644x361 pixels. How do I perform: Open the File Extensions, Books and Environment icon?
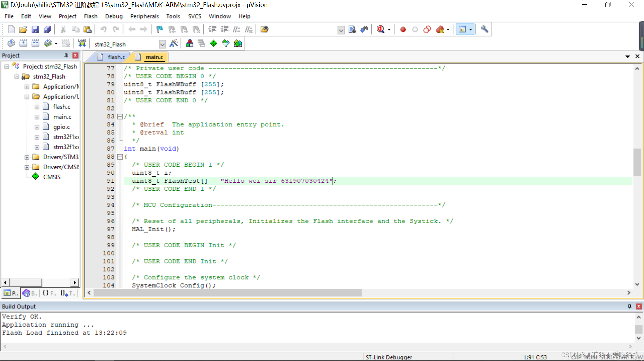click(x=190, y=43)
